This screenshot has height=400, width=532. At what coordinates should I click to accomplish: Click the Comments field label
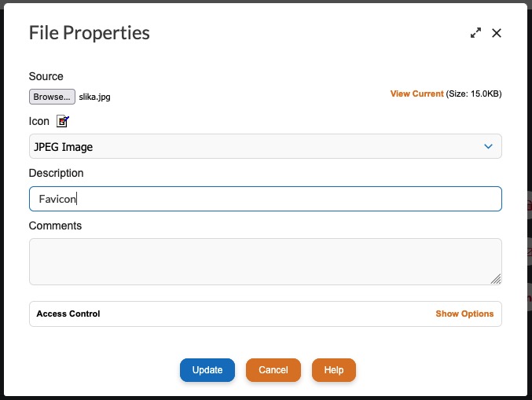coord(55,226)
